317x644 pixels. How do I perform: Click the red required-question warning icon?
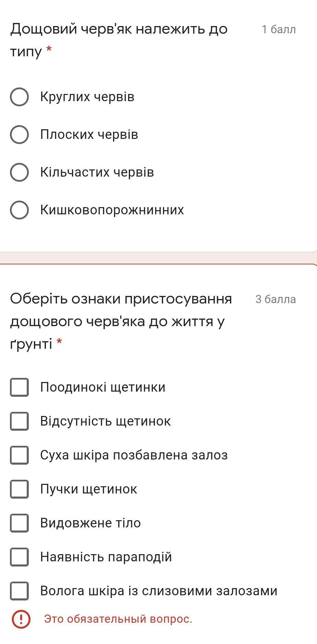point(21,619)
